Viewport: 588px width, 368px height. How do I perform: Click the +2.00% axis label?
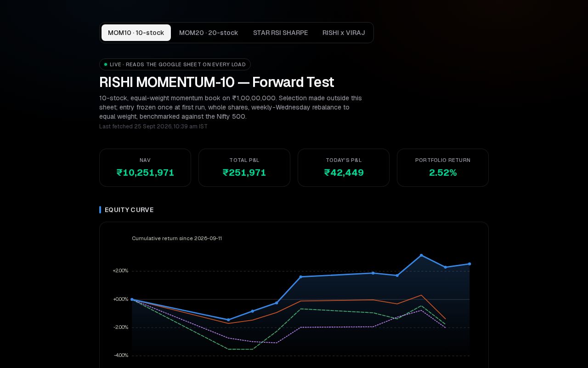120,271
